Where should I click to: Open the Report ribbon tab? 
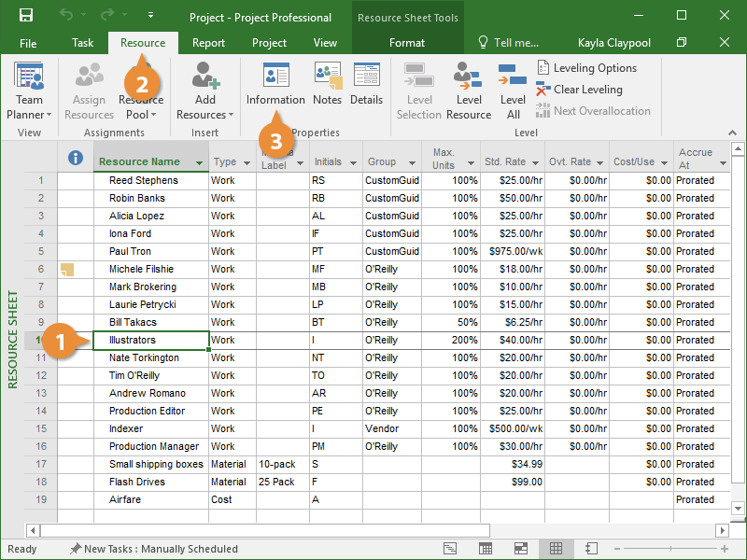[208, 43]
